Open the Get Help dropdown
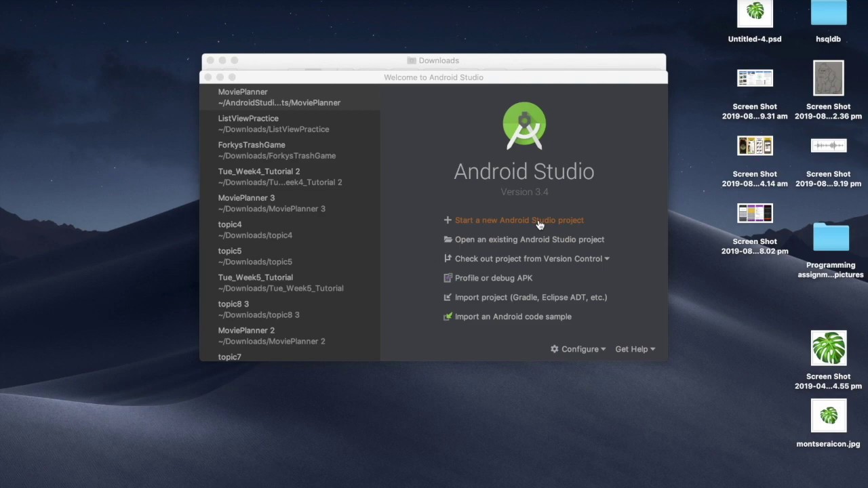The image size is (868, 488). point(635,349)
